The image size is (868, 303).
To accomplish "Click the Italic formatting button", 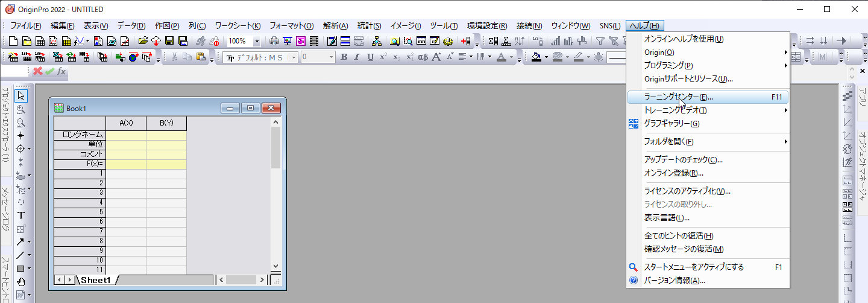I will (x=357, y=57).
